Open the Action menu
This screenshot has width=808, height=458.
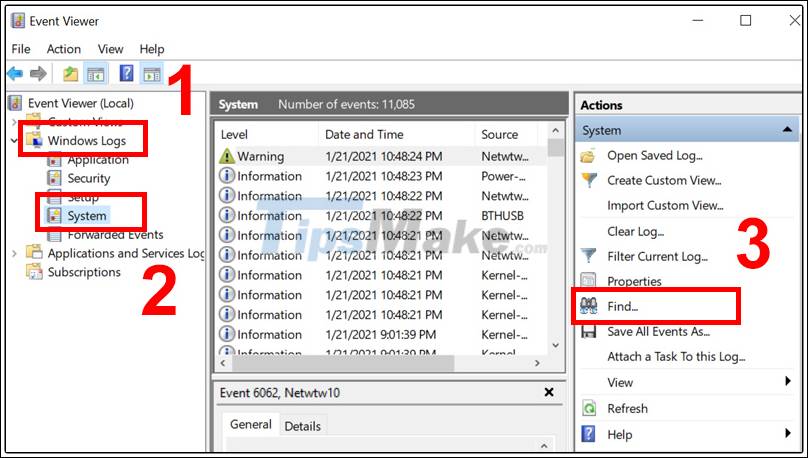pos(64,49)
